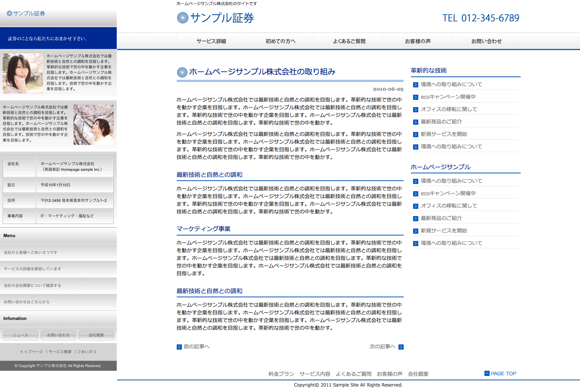Open the よくあるご質問 navigation tab

[x=349, y=41]
